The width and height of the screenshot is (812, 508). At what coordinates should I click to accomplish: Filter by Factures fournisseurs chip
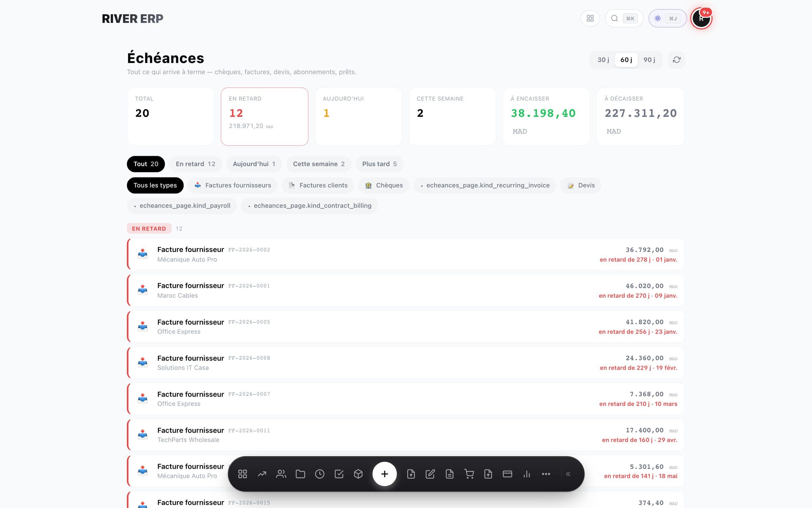tap(232, 185)
